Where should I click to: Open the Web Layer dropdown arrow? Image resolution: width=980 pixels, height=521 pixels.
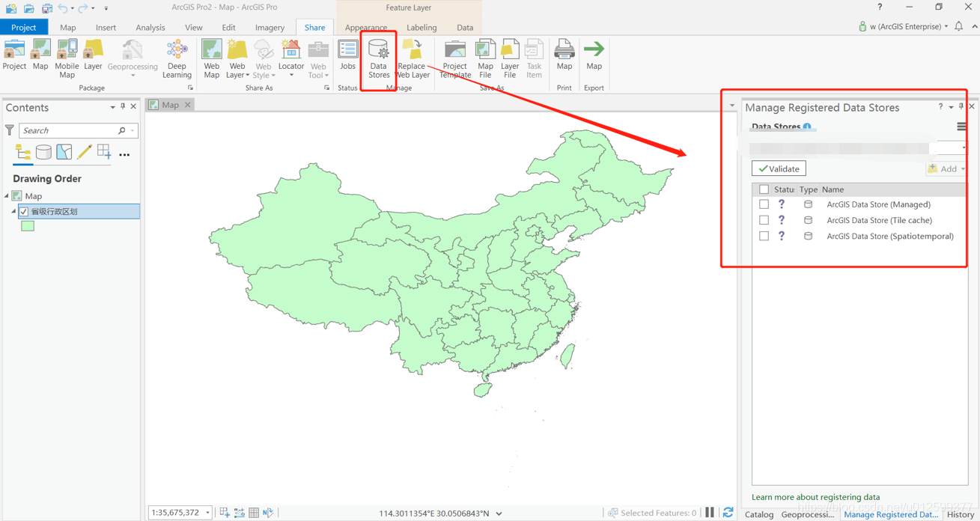247,75
